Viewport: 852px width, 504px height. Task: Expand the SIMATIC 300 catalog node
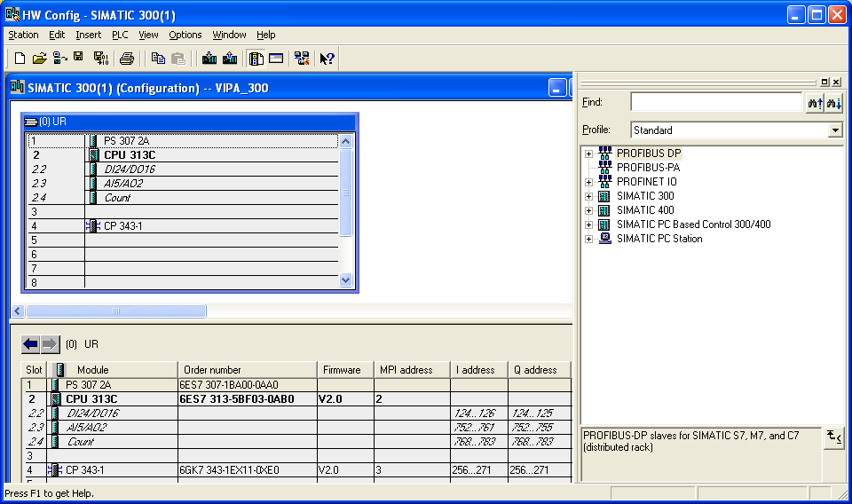[x=588, y=196]
